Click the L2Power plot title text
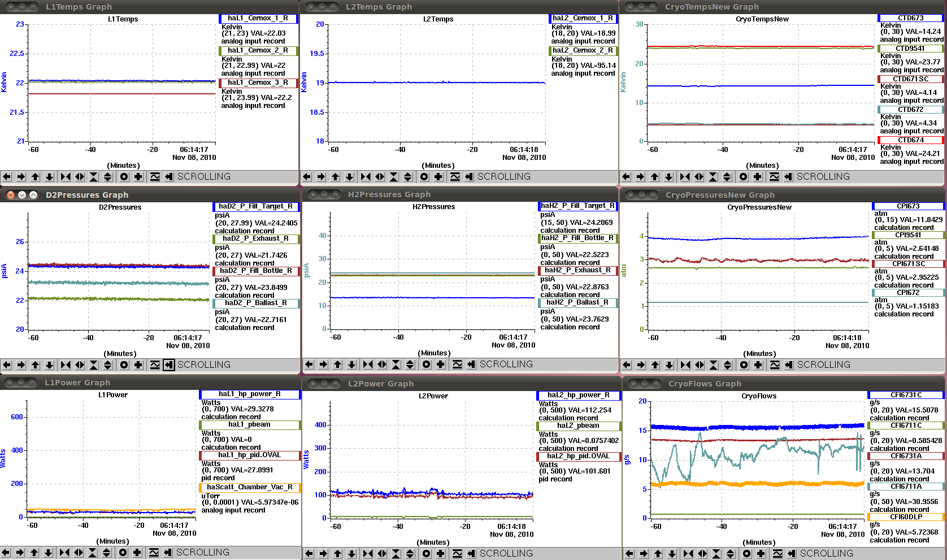The width and height of the screenshot is (947, 560). point(433,396)
